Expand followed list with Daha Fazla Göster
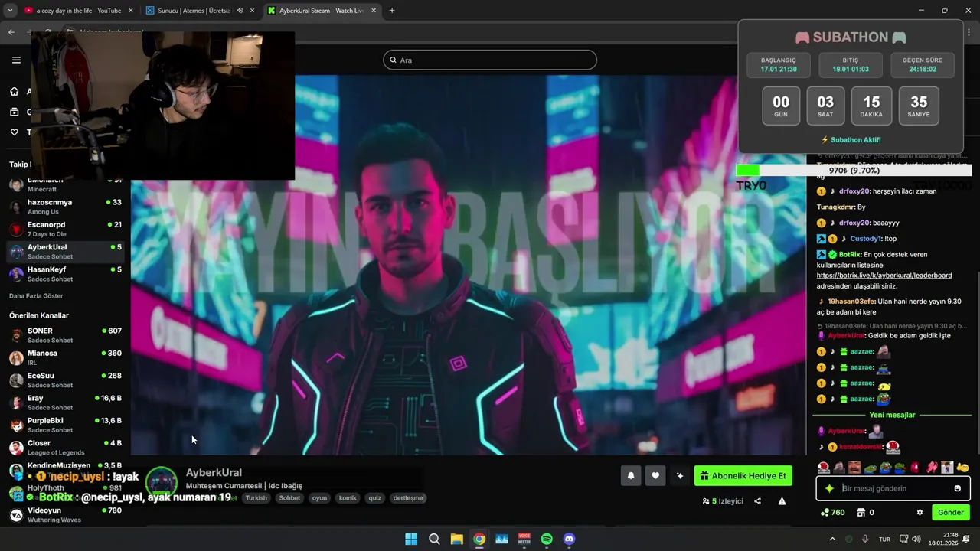This screenshot has width=980, height=551. pyautogui.click(x=36, y=296)
